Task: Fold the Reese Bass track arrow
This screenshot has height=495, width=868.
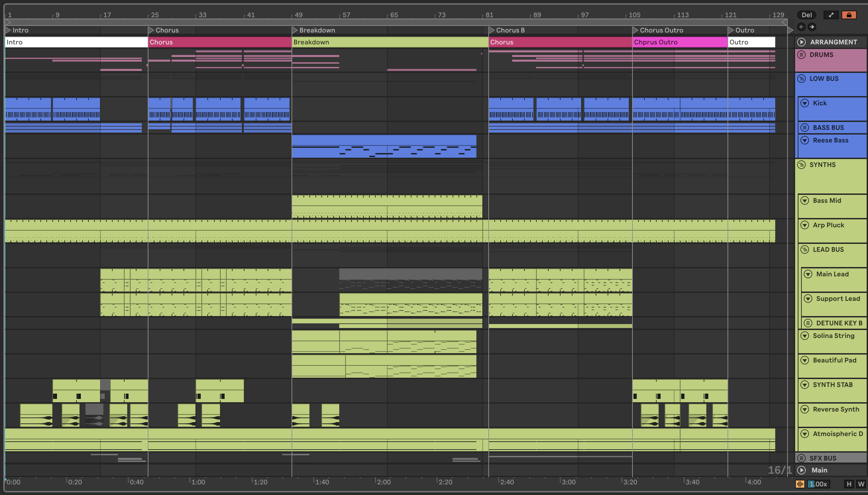Action: coord(805,140)
